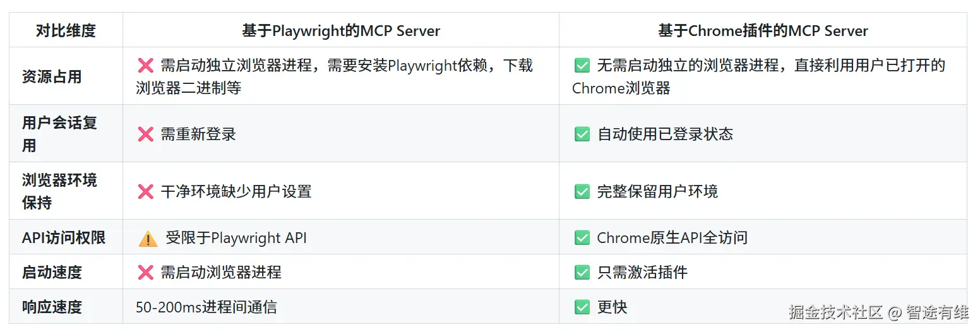Screen dimensions: 980x332
Task: Select the 基于Chrome插件的MCP Server header
Action: pos(763,30)
